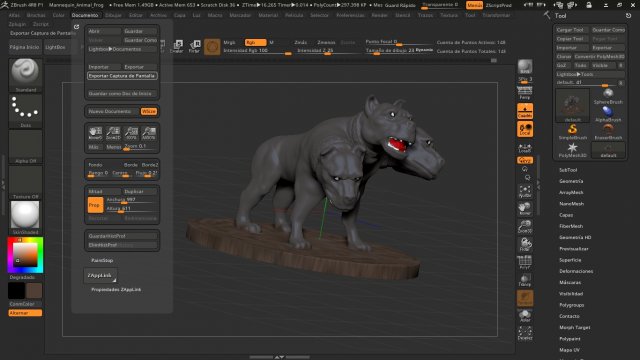The height and width of the screenshot is (360, 640).
Task: Expand the Polygroups section
Action: tap(571, 305)
